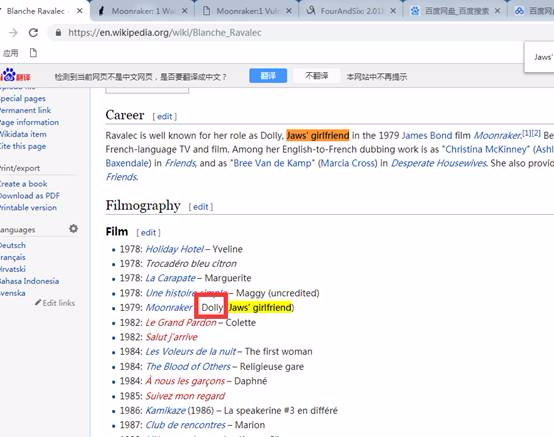Reload the page with refresh icon

click(x=33, y=33)
